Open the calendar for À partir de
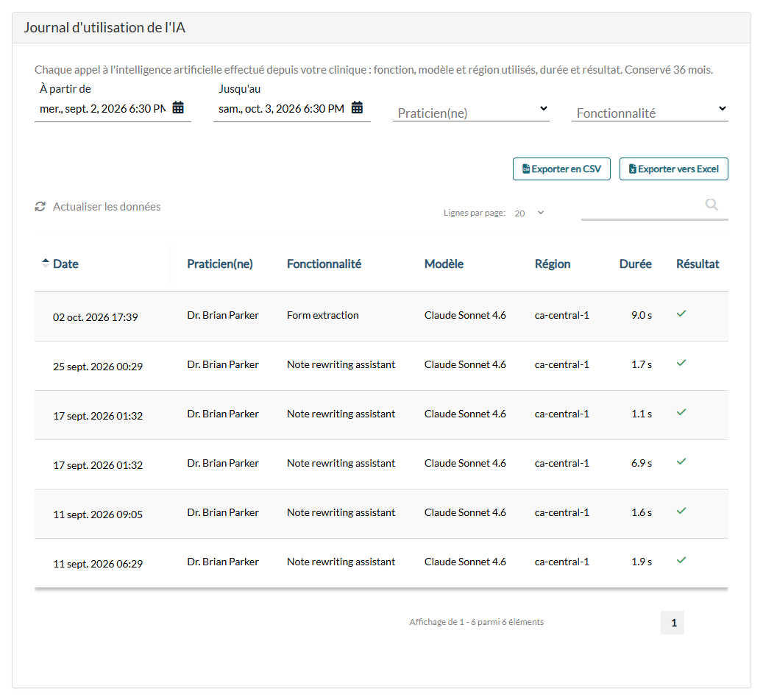This screenshot has height=700, width=763. click(178, 107)
